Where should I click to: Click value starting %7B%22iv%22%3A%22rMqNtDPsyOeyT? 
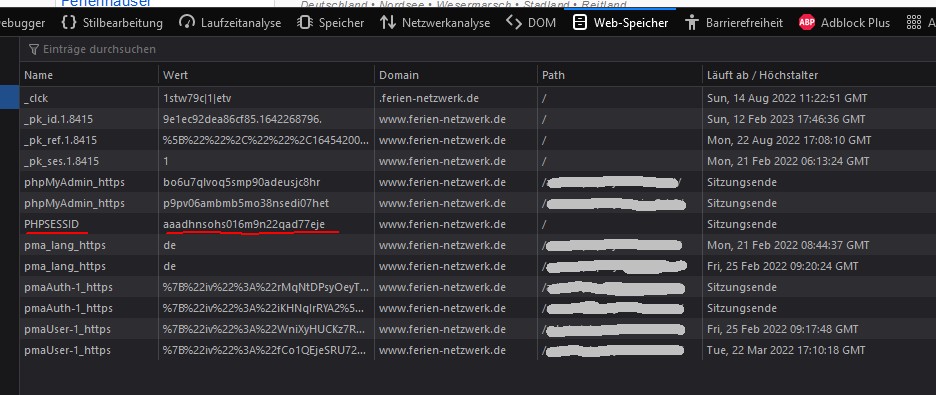pos(266,287)
